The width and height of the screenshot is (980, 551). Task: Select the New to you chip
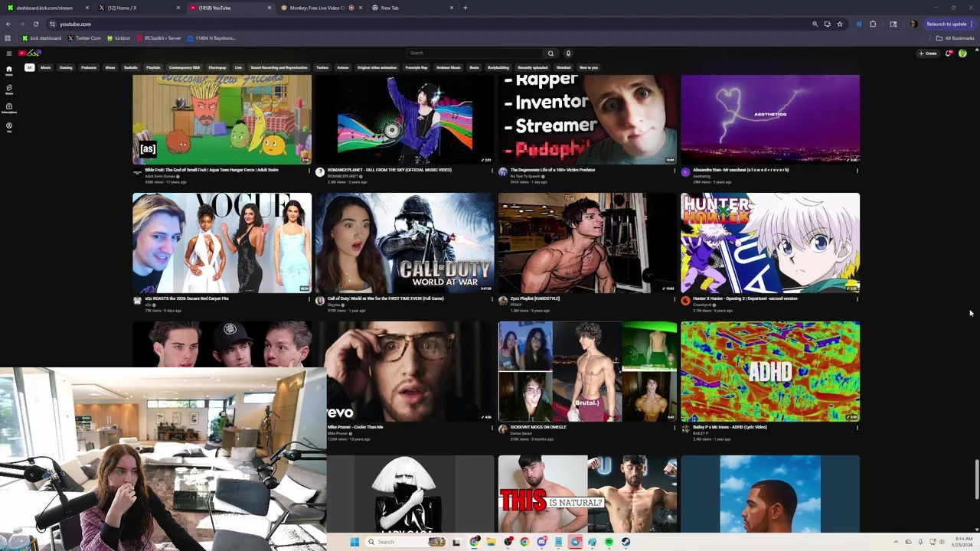click(589, 67)
